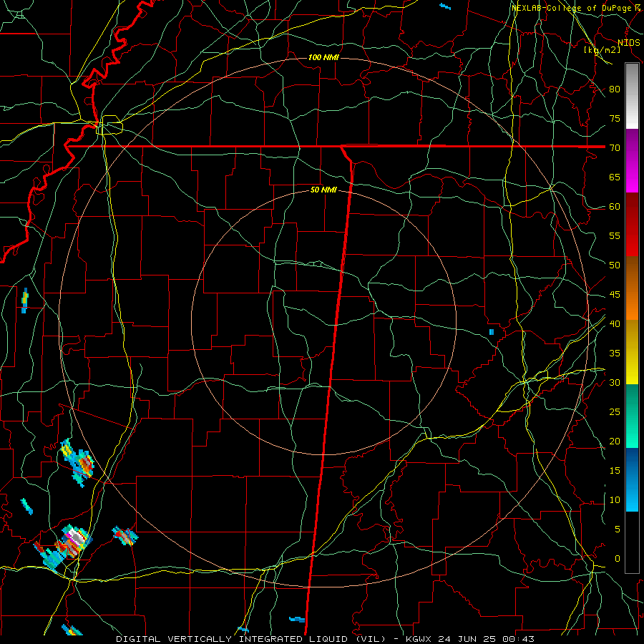Click the legend value "75"
This screenshot has height=644, width=644.
[615, 118]
